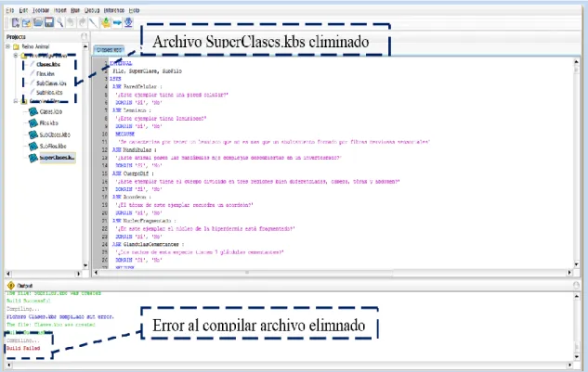The width and height of the screenshot is (588, 372).
Task: Open SubClases.kbs in the project tree
Action: point(51,83)
